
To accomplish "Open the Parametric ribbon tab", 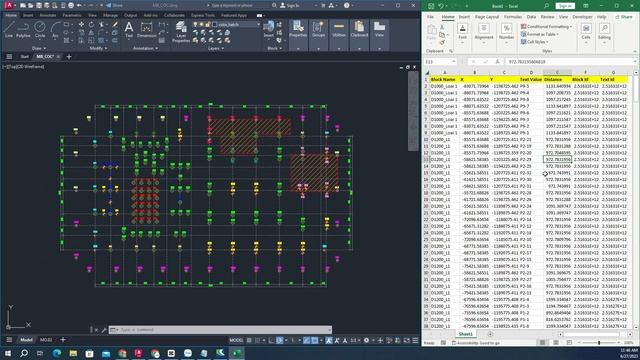I will pyautogui.click(x=72, y=15).
